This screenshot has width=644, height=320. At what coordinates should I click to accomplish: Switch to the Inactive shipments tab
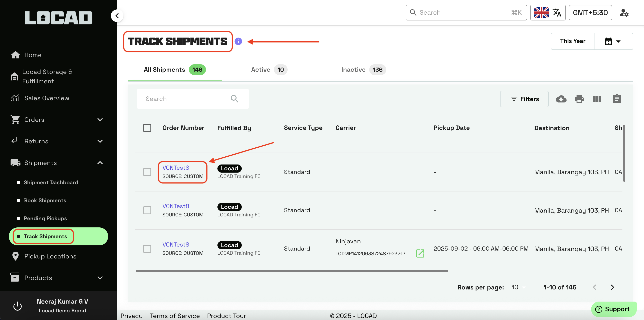coord(363,70)
